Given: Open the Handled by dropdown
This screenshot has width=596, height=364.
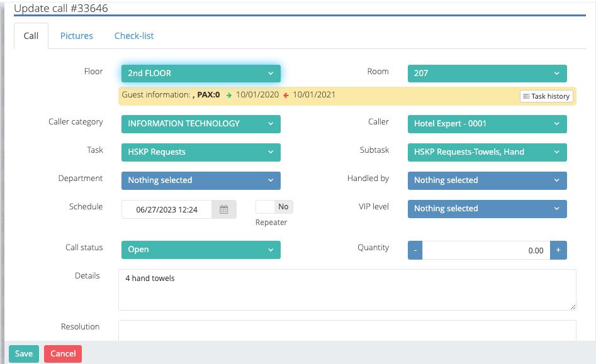Looking at the screenshot, I should pos(486,180).
